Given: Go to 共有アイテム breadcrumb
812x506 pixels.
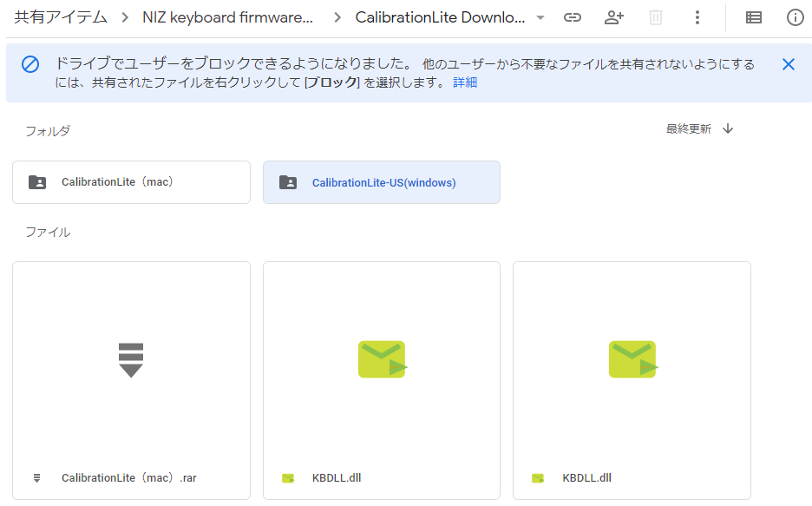Looking at the screenshot, I should [x=61, y=17].
